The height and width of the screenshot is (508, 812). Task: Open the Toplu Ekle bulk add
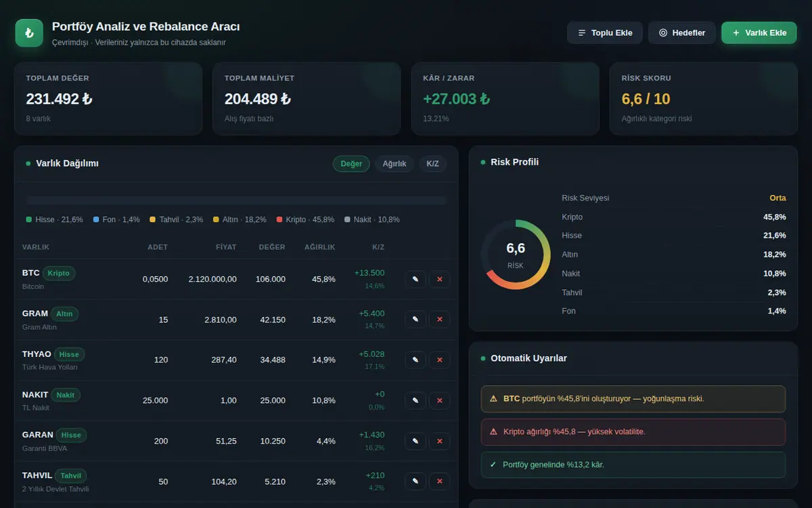(x=605, y=33)
